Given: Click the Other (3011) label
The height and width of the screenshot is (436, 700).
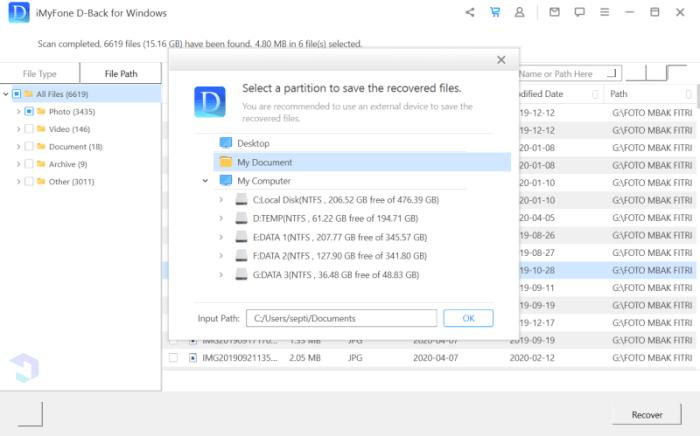Looking at the screenshot, I should tap(71, 181).
